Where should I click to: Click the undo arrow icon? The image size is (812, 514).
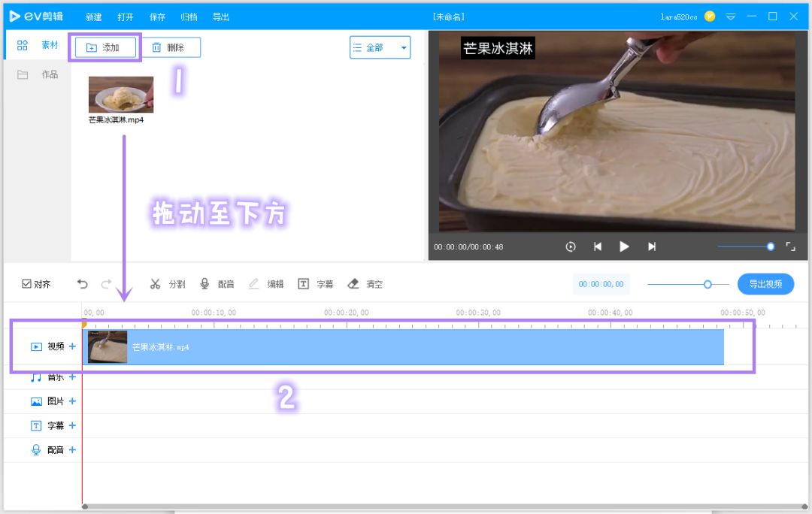click(x=83, y=284)
